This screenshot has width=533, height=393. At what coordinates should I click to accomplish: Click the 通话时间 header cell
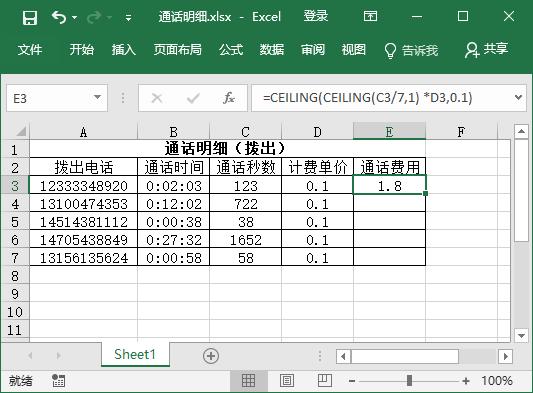174,167
